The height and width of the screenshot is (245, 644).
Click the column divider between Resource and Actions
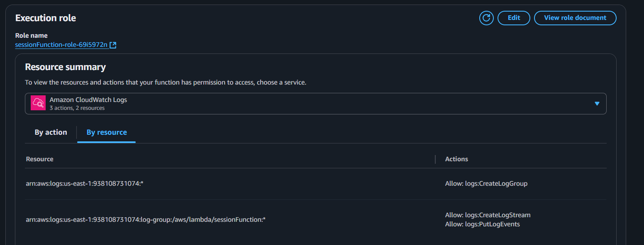coord(435,159)
